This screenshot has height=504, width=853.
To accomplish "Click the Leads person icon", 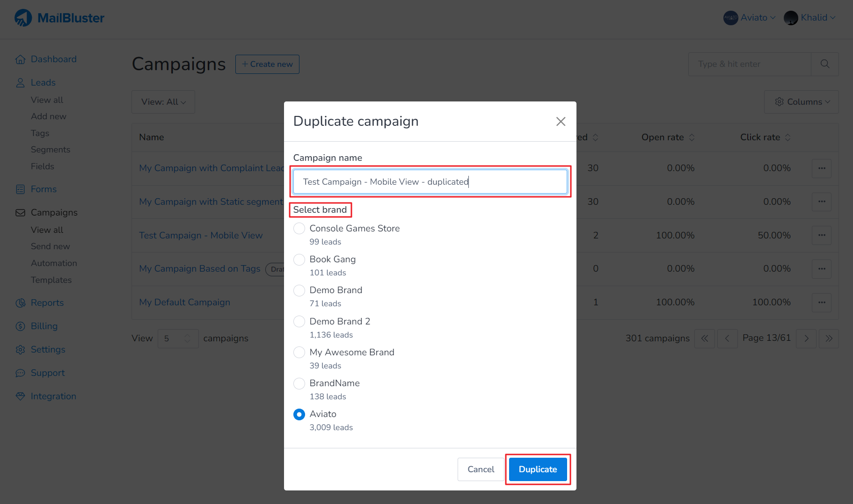I will click(x=20, y=83).
